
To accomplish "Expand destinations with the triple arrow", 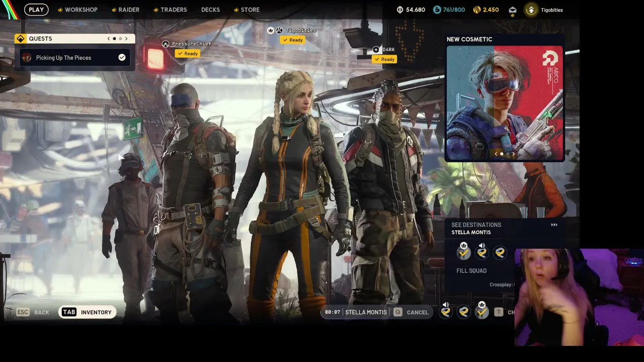I will coord(554,225).
